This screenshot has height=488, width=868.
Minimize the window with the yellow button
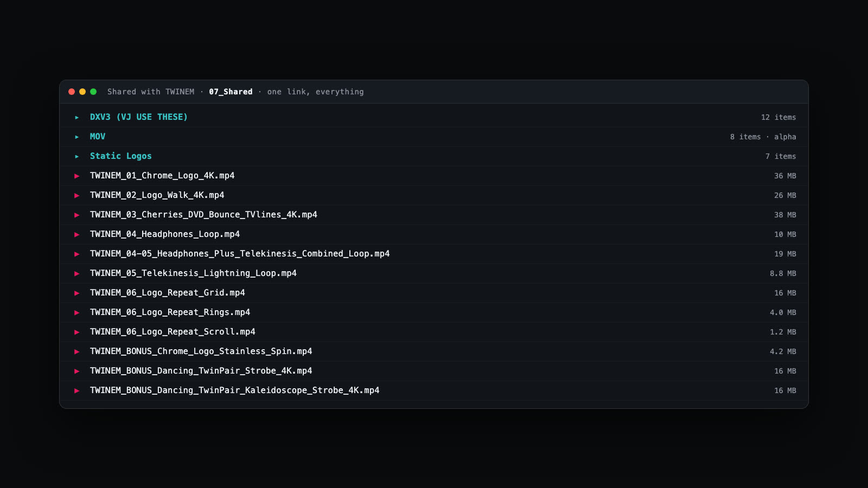[82, 92]
